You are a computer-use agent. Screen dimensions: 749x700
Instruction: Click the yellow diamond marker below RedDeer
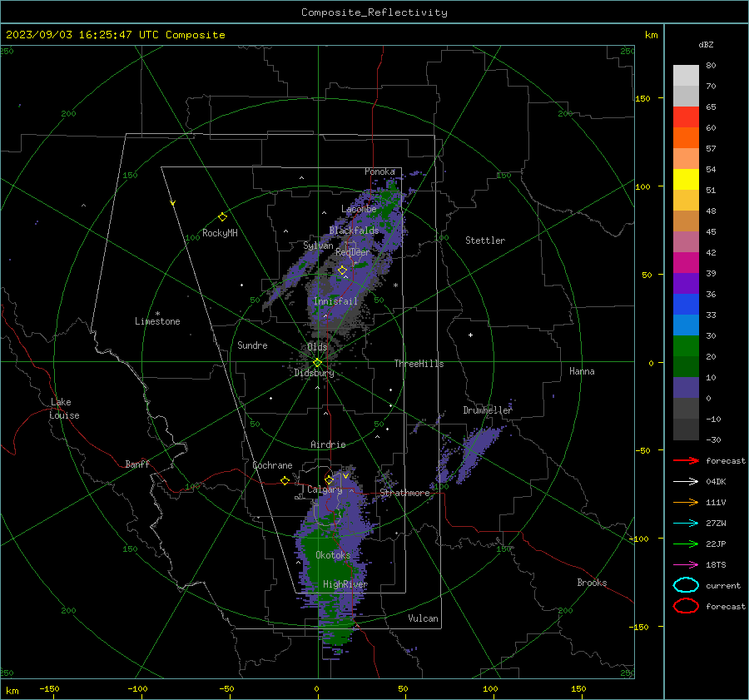pyautogui.click(x=342, y=271)
